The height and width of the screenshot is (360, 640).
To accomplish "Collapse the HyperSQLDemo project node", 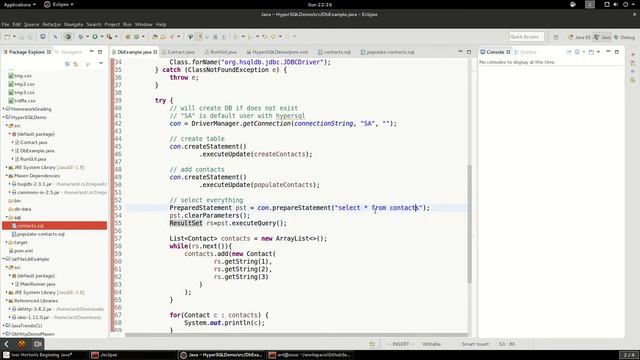I will pos(4,117).
